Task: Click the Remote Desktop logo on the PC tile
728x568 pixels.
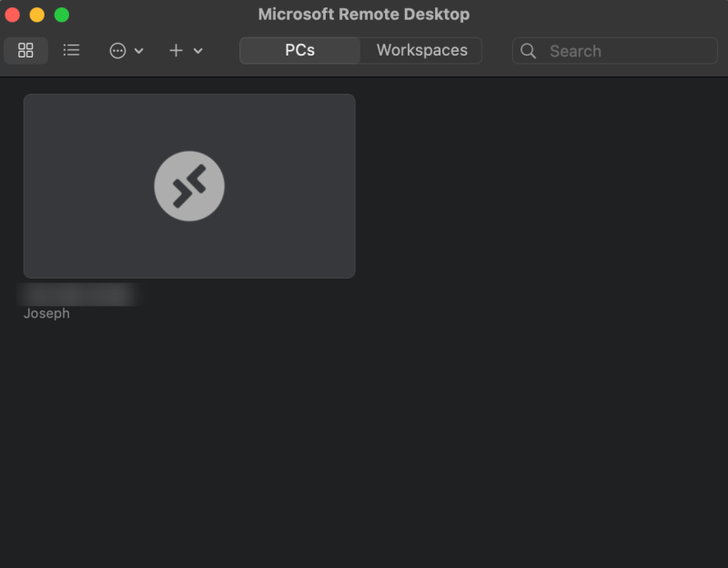Action: point(189,186)
